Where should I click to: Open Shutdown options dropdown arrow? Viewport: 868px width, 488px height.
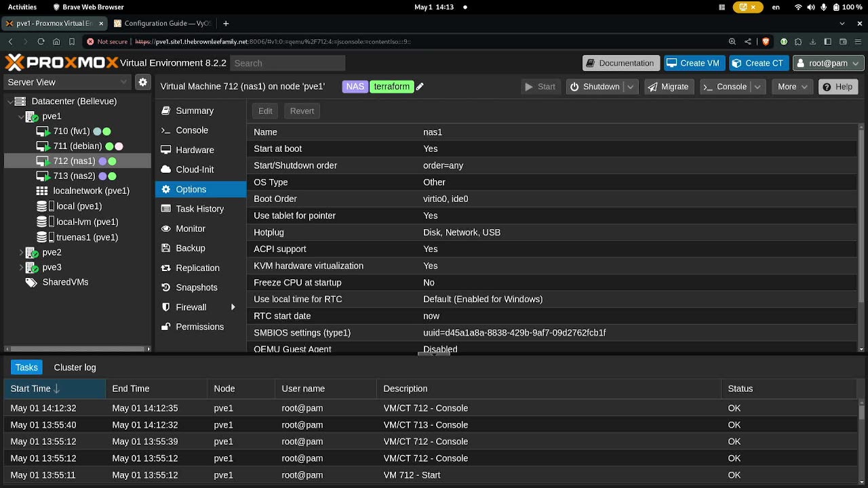(631, 87)
